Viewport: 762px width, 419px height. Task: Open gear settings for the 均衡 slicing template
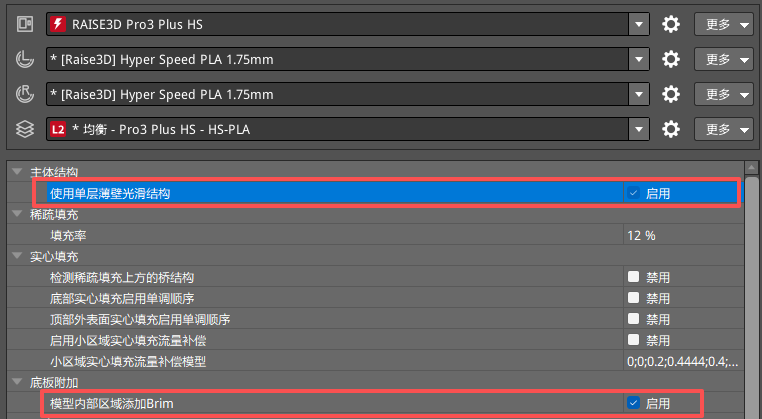pyautogui.click(x=671, y=129)
